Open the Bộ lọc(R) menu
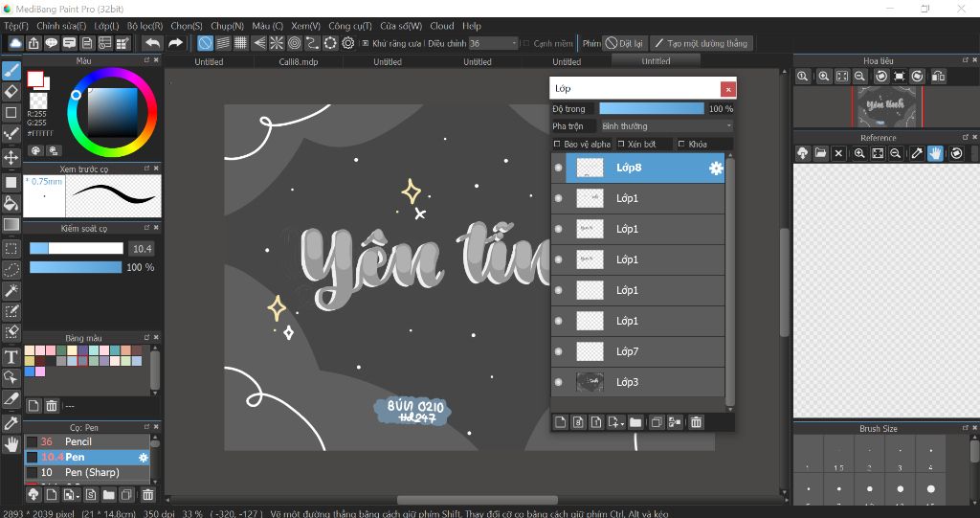This screenshot has height=518, width=980. 145,26
